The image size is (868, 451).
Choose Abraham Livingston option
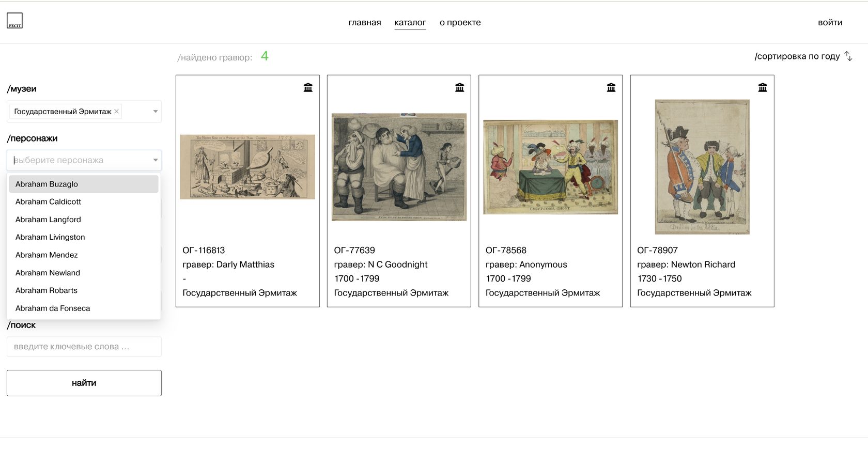click(84, 237)
